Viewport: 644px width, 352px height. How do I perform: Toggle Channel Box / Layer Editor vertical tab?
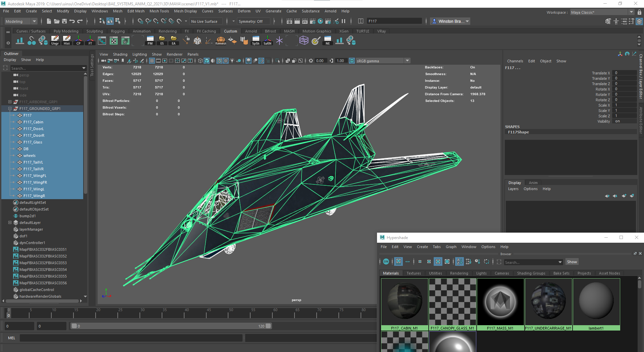pyautogui.click(x=640, y=76)
